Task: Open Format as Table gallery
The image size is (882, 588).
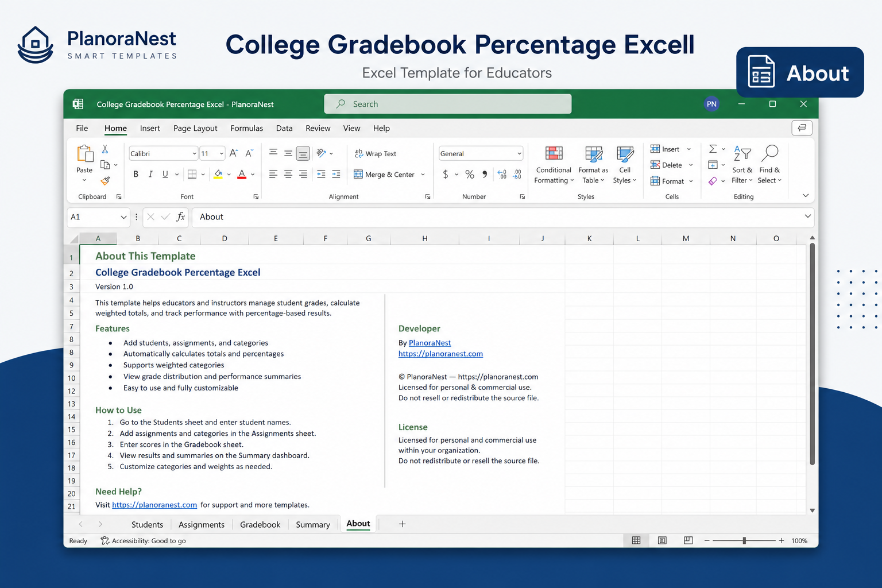Action: click(x=593, y=165)
